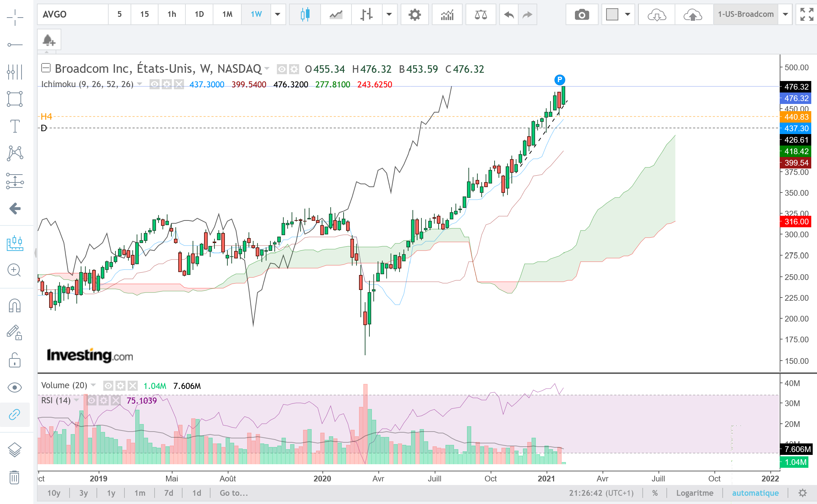Expand the timeframe interval dropdown arrow
This screenshot has height=504, width=817.
tap(278, 15)
